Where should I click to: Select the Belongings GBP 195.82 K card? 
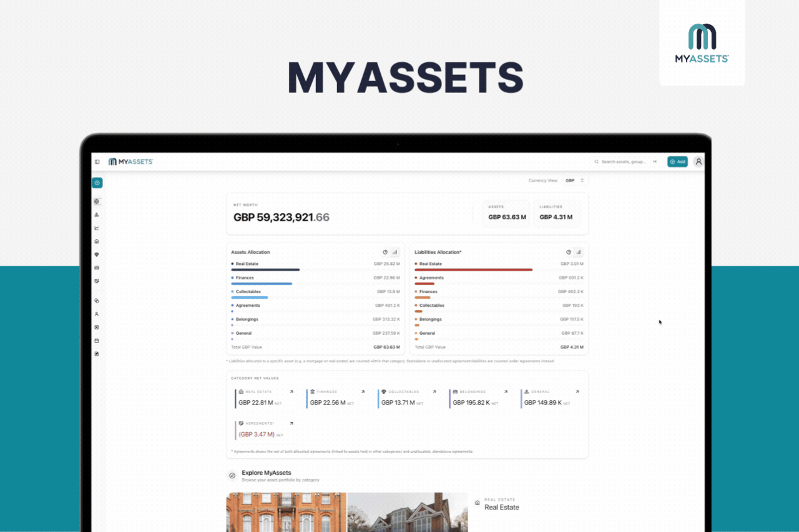coord(479,398)
